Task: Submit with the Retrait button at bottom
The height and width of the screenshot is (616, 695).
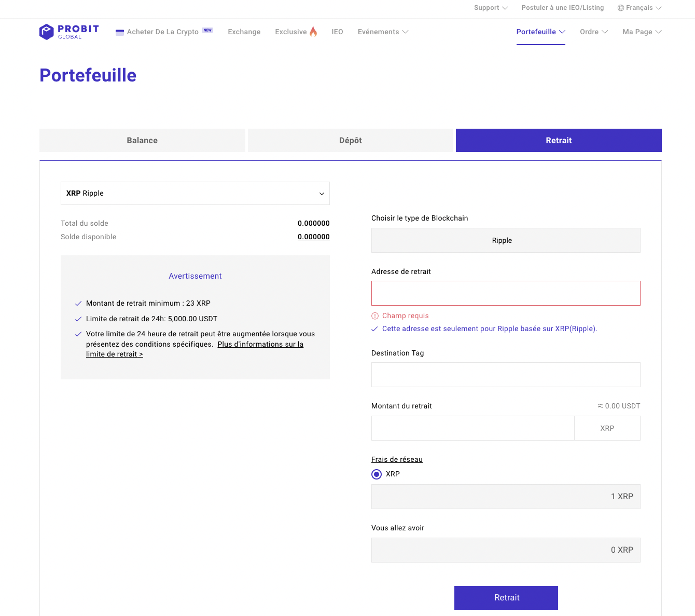Action: click(x=506, y=598)
